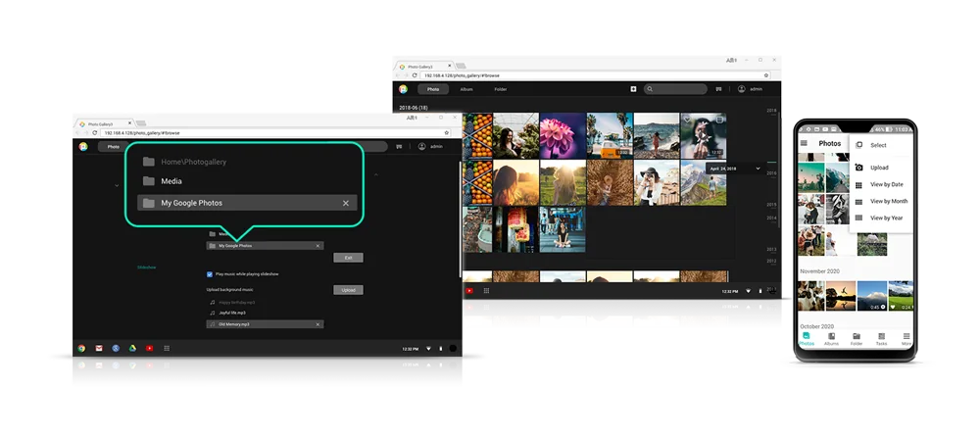Jump to 2013 on right window timeline
The image size is (980, 437).
point(772,250)
